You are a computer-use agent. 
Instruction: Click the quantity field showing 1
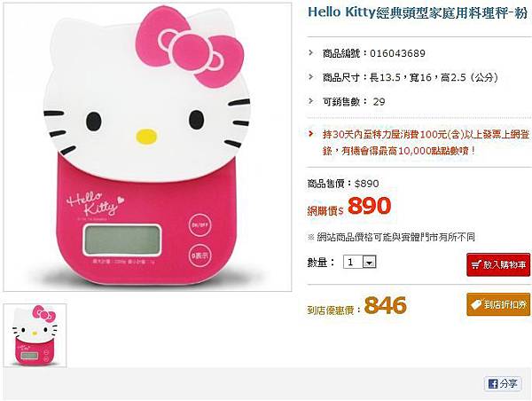click(360, 262)
